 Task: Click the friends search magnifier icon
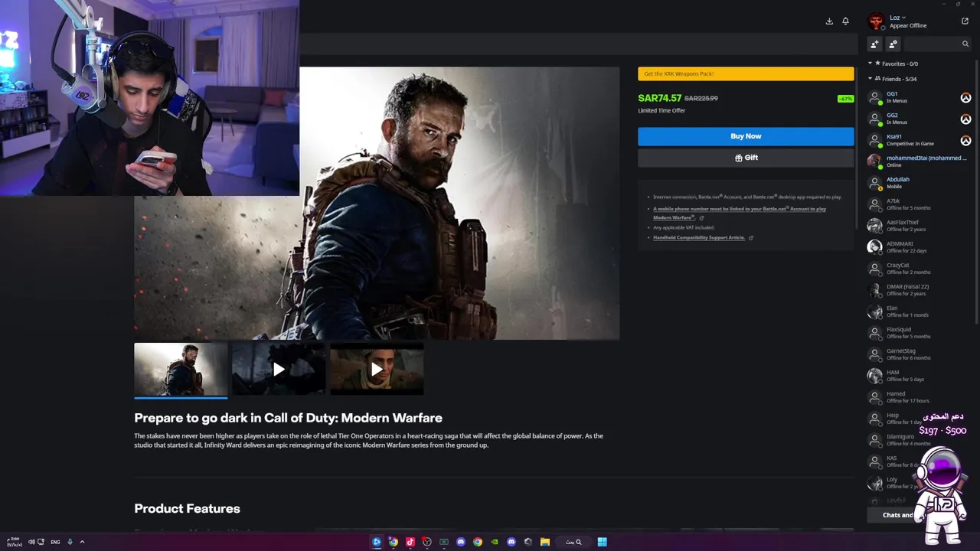[x=965, y=44]
